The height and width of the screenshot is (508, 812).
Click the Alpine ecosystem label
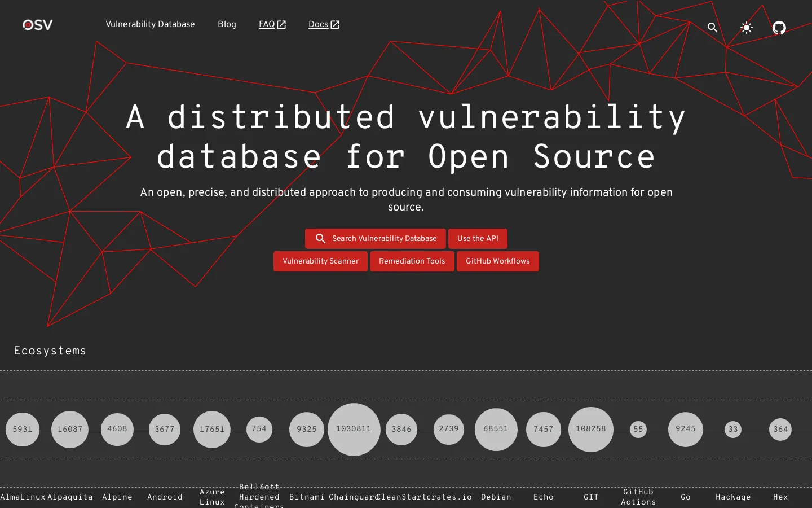pos(117,497)
